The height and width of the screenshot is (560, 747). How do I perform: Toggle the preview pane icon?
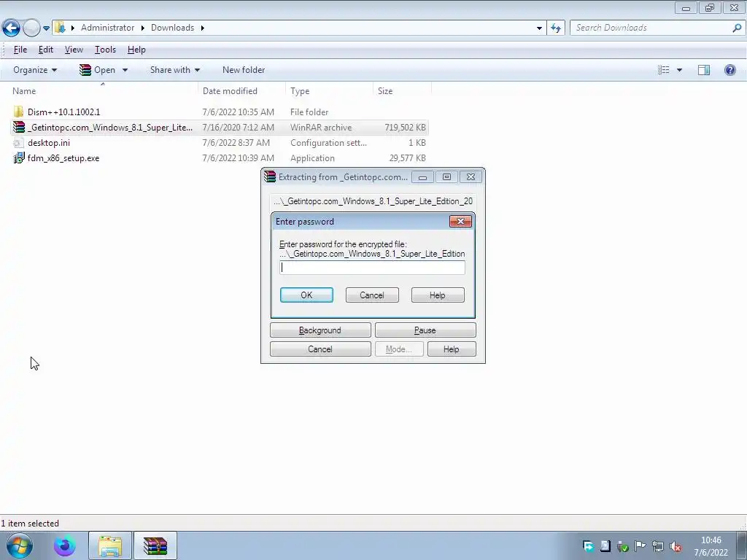704,70
